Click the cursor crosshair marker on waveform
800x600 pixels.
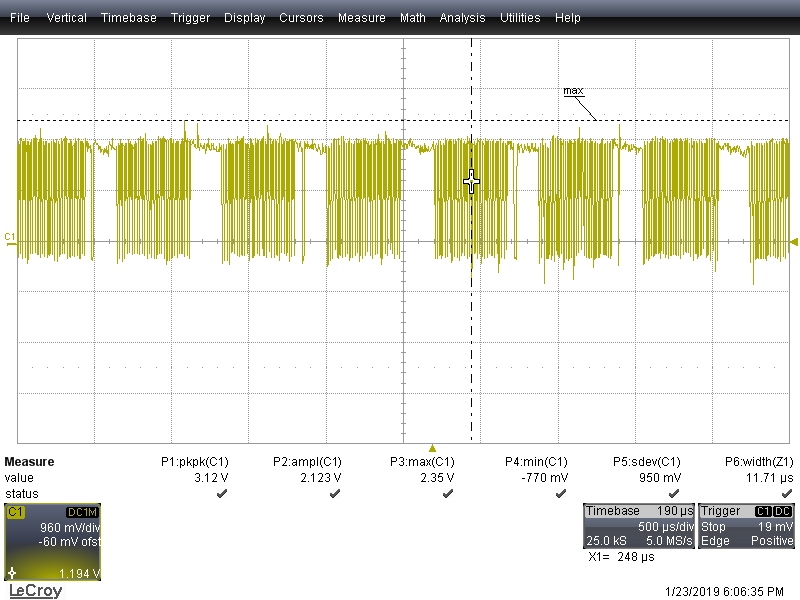(x=471, y=182)
